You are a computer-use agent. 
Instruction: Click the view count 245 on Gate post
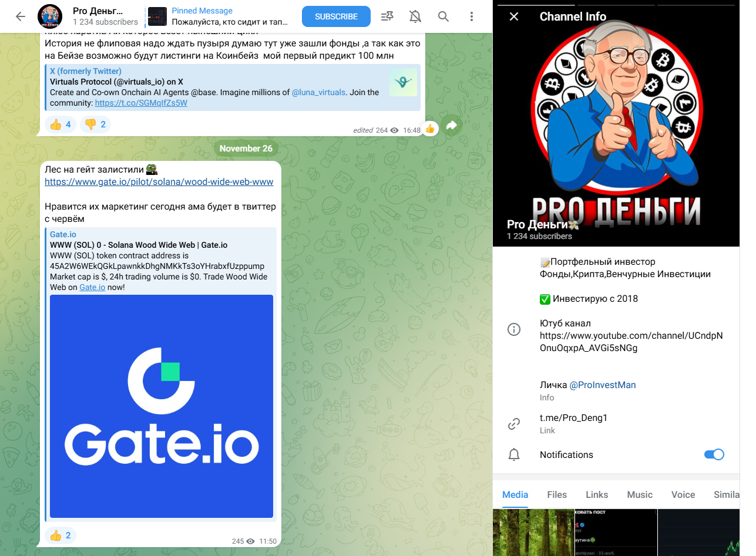tap(243, 541)
